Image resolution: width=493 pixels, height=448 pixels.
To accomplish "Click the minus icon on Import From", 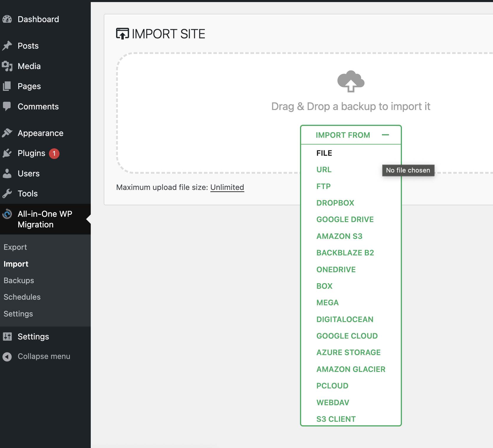I will pyautogui.click(x=385, y=135).
